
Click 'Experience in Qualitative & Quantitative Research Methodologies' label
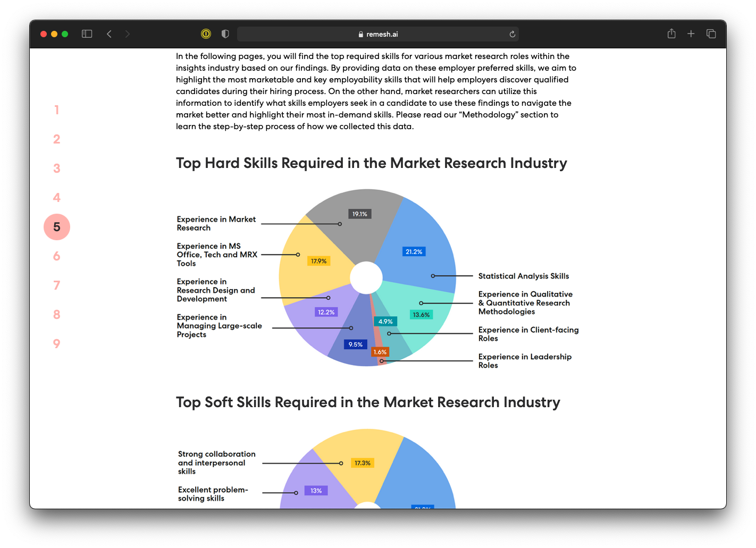point(525,303)
